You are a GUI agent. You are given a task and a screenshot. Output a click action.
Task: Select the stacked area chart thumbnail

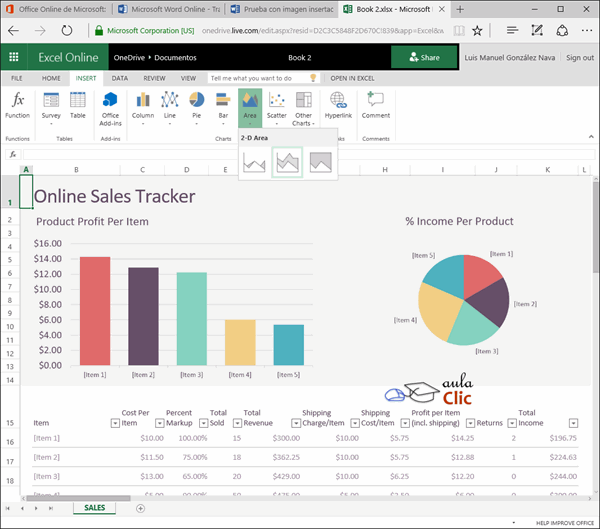288,162
